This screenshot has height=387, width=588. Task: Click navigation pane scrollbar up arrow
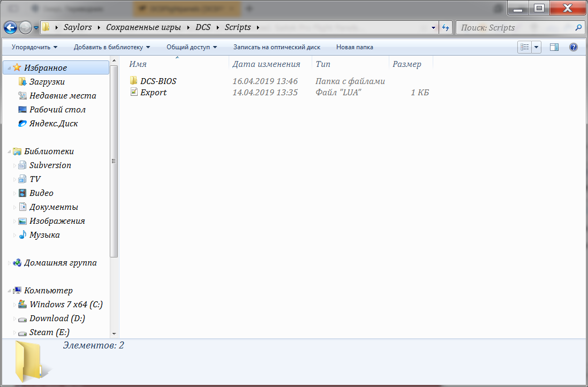[114, 60]
